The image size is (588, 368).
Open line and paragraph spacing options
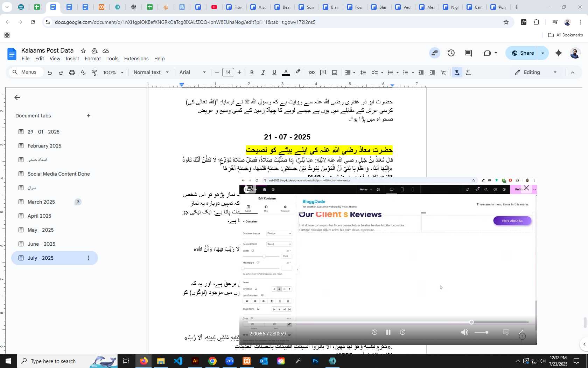point(363,73)
